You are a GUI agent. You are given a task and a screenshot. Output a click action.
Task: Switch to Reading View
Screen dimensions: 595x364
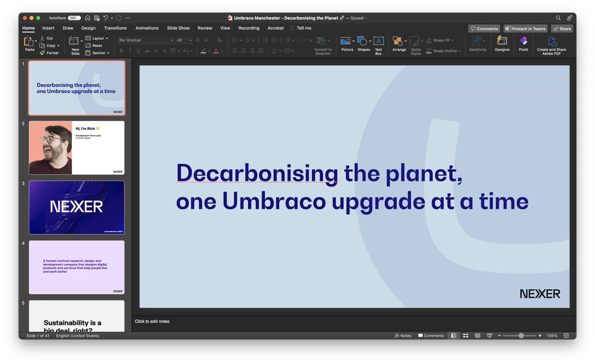(x=477, y=336)
